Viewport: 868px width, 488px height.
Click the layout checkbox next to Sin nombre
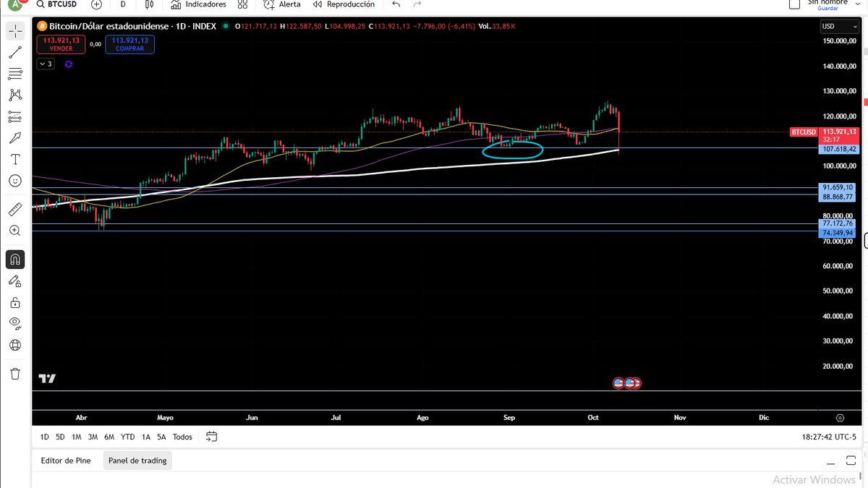tap(794, 4)
